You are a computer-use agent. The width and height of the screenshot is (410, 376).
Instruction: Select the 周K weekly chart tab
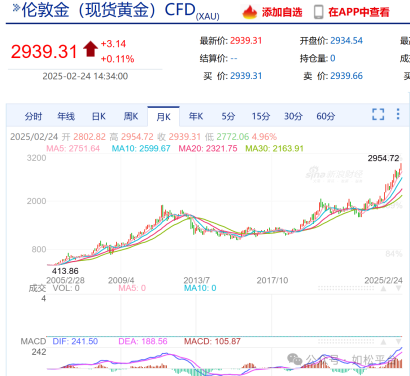[x=131, y=116]
